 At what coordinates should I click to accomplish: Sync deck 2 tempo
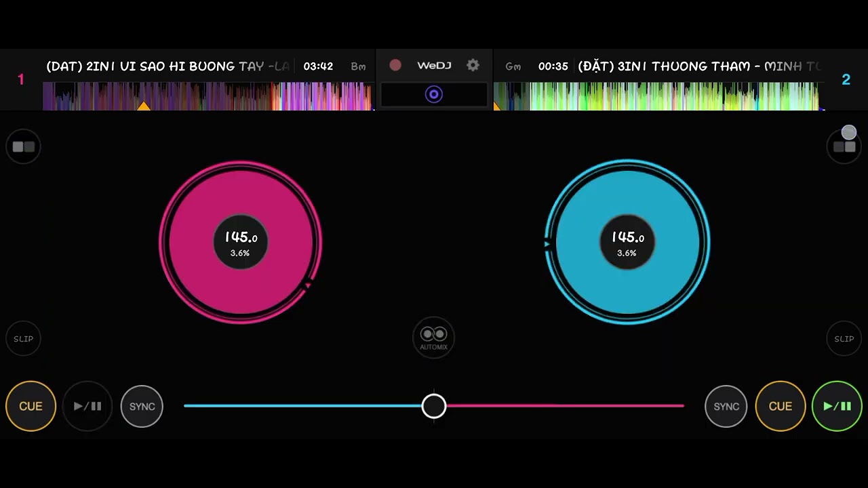click(x=726, y=406)
